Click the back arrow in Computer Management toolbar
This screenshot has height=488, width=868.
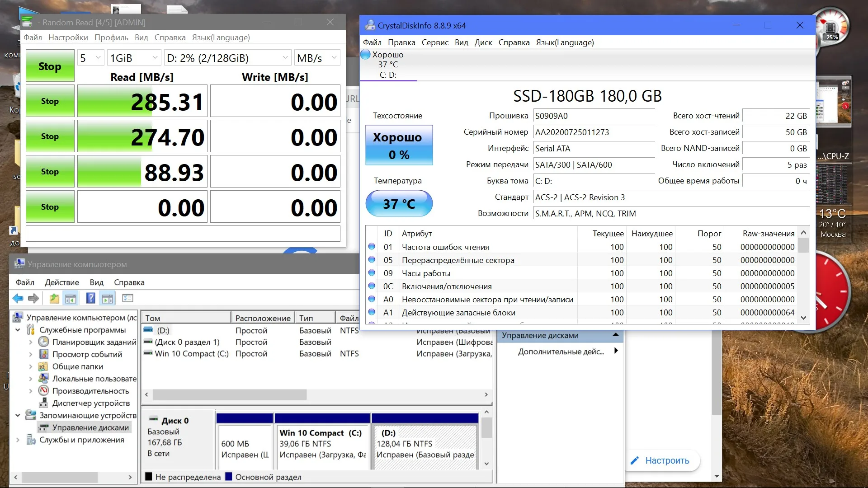(x=18, y=298)
